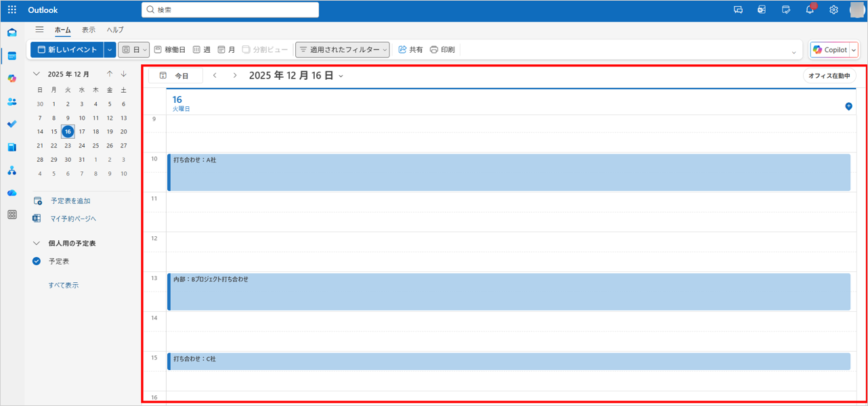
Task: Open the 打ち合わせ：A社 event
Action: [508, 173]
